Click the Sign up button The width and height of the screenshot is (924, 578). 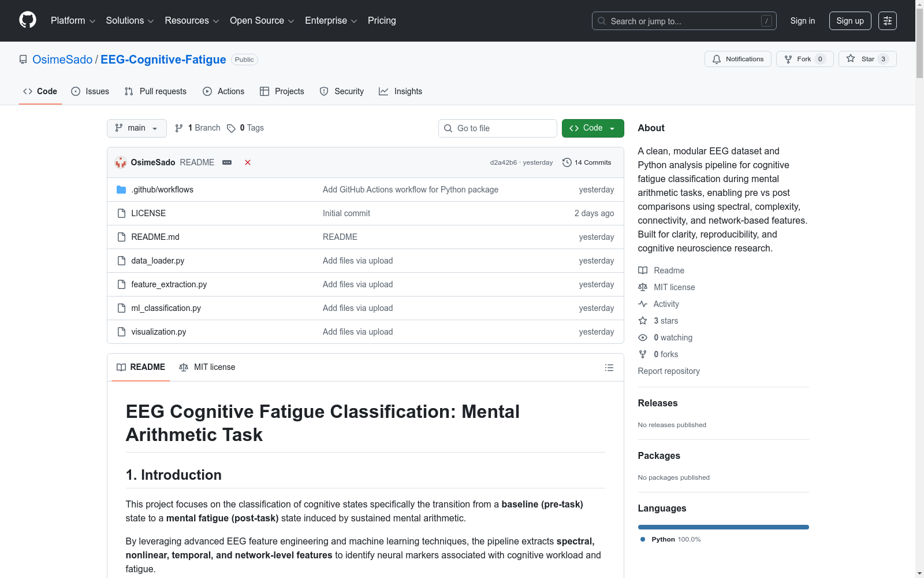(x=850, y=21)
